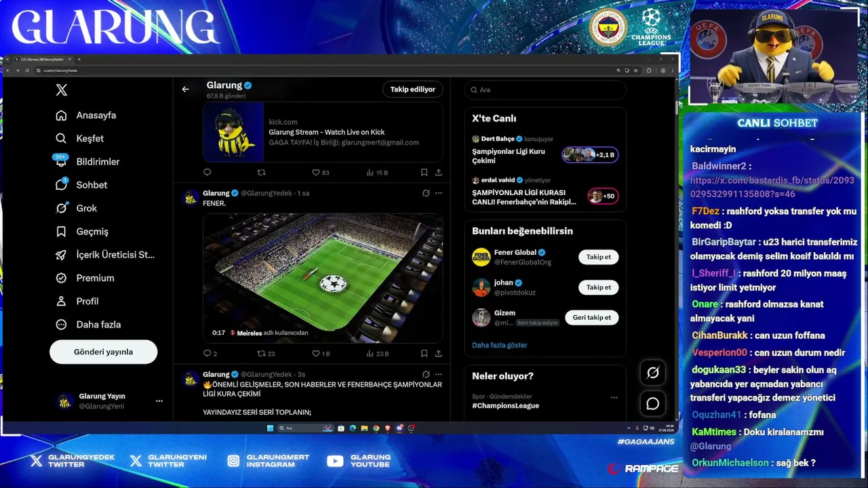Screen dimensions: 868x488
Task: Open Bildirimler notifications
Action: [87, 161]
